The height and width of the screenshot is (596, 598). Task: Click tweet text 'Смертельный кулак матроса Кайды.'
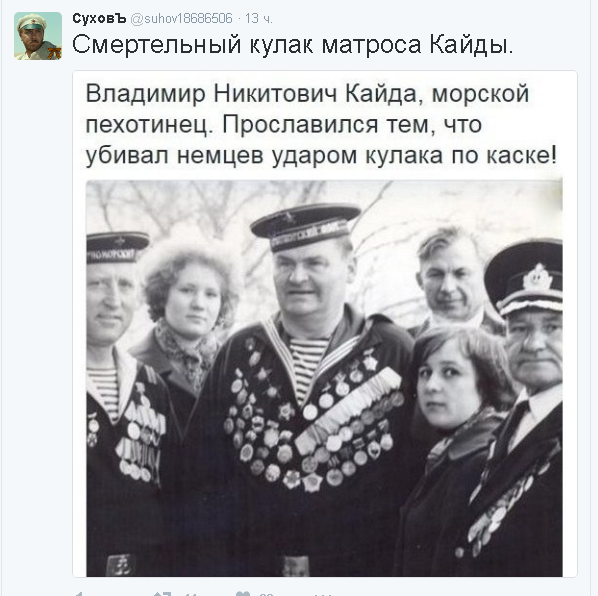[x=293, y=45]
